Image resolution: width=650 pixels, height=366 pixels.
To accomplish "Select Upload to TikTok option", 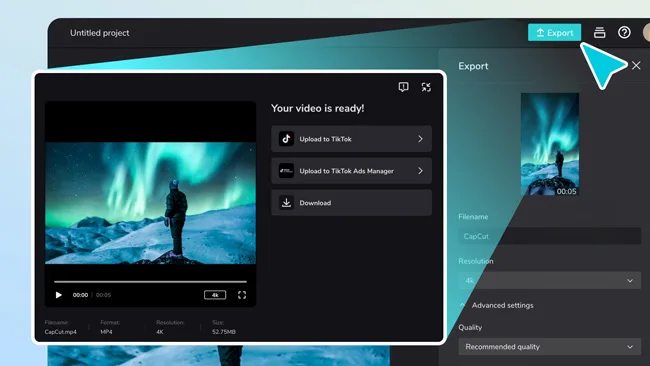I will [351, 139].
